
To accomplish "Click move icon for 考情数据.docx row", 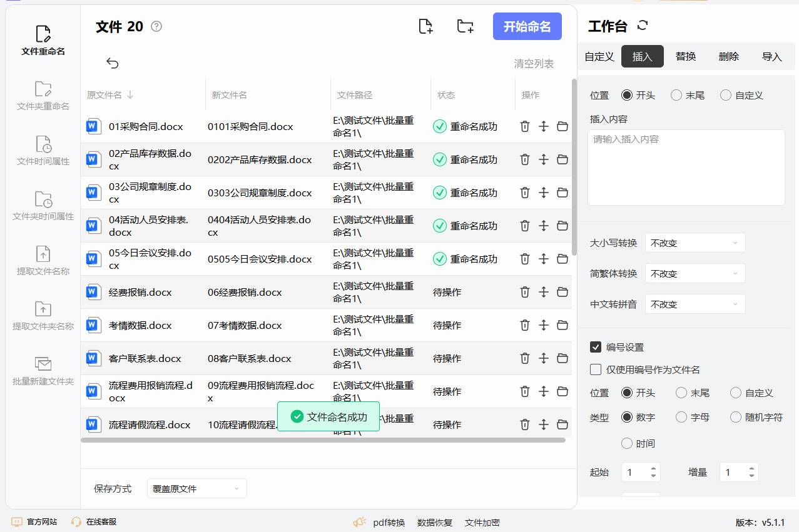I will click(544, 325).
